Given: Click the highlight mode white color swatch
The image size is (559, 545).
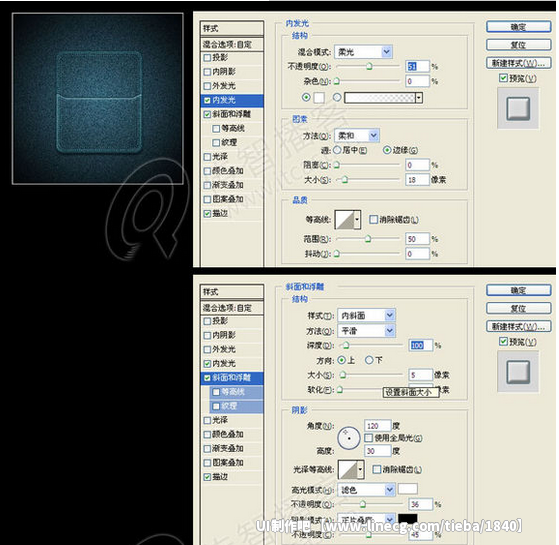Looking at the screenshot, I should (407, 488).
